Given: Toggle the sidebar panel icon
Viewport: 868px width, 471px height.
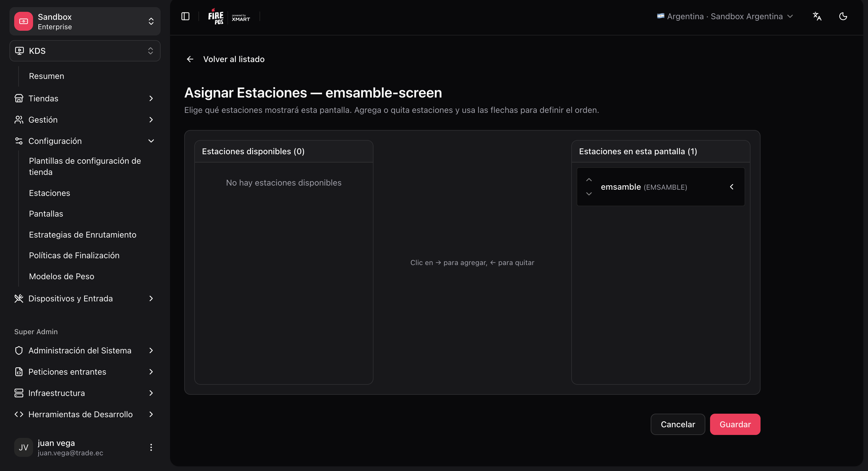Looking at the screenshot, I should pos(185,16).
